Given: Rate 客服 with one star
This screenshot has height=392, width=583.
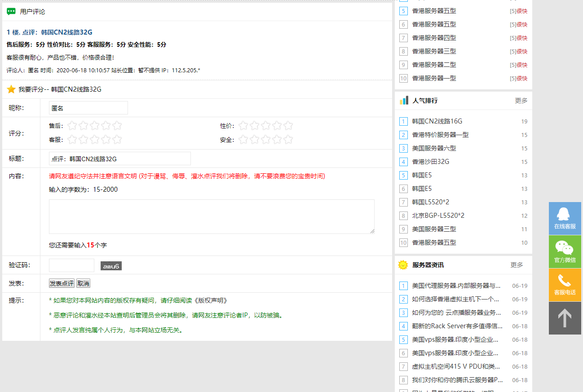Looking at the screenshot, I should pos(72,140).
